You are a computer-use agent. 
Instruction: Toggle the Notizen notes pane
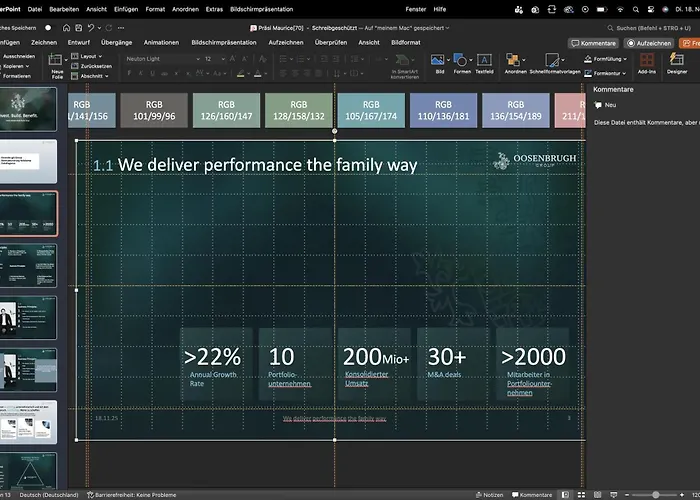click(490, 495)
